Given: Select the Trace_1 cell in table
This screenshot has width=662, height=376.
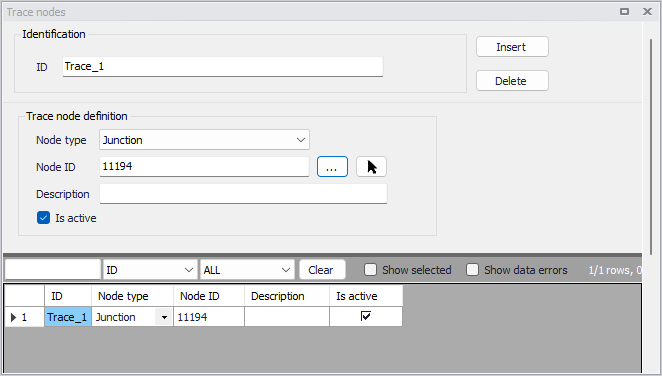Looking at the screenshot, I should (68, 317).
